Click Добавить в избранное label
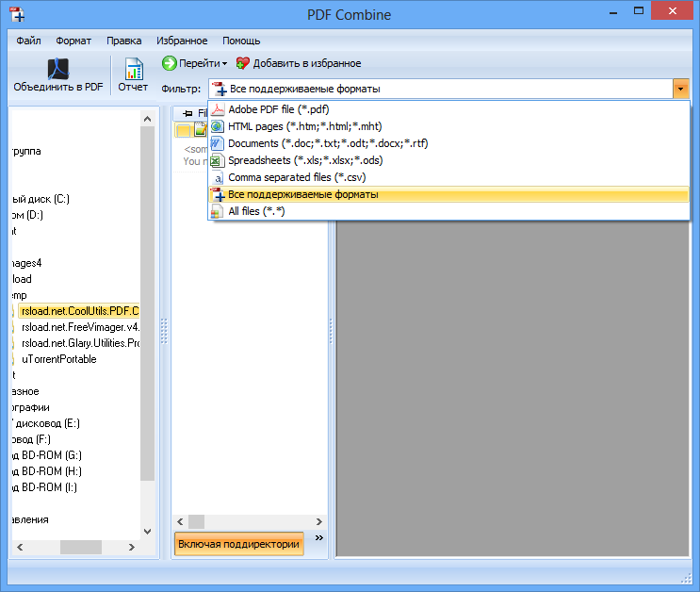Viewport: 700px width, 592px height. [x=307, y=63]
